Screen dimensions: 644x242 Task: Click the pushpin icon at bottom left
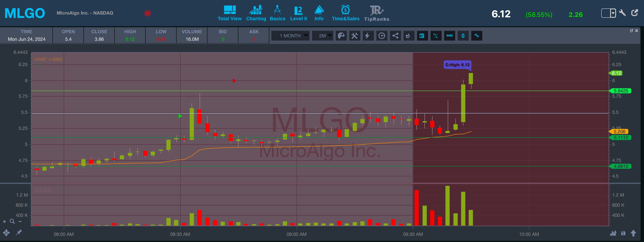click(19, 232)
